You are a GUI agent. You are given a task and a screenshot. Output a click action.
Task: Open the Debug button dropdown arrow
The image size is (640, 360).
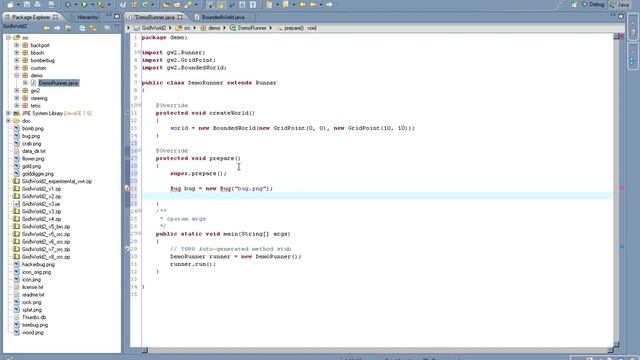click(76, 4)
